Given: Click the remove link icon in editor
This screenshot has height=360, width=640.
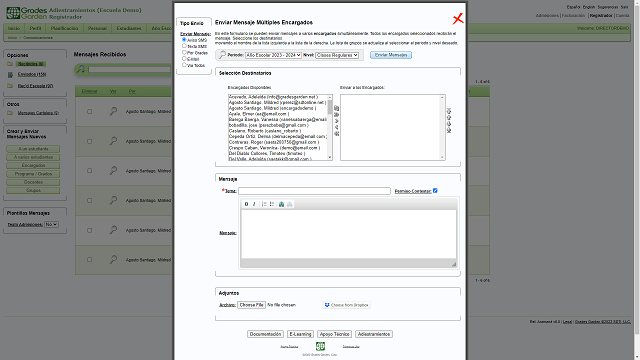Looking at the screenshot, I should point(289,204).
